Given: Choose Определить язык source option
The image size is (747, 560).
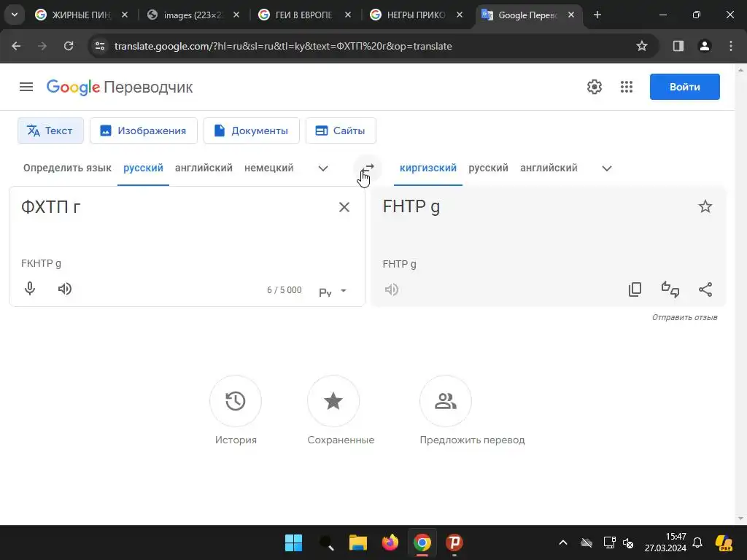Looking at the screenshot, I should tap(67, 168).
